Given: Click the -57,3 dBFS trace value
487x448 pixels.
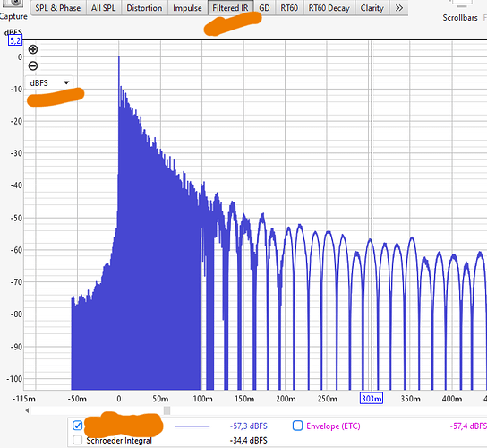Looking at the screenshot, I should click(249, 426).
